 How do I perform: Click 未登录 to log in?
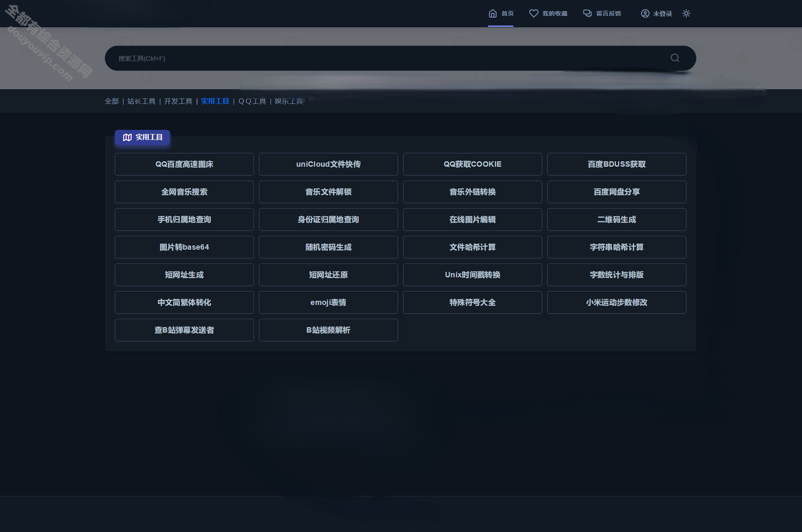(657, 13)
